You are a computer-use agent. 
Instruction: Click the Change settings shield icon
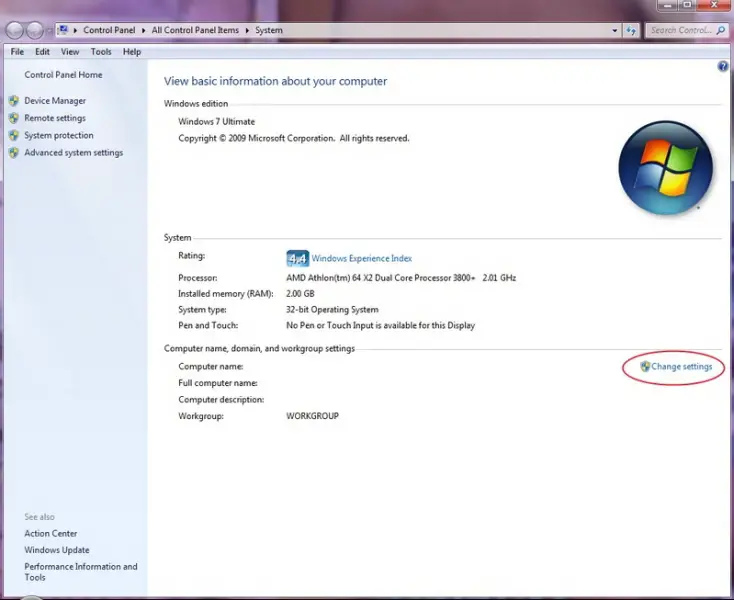pos(645,366)
